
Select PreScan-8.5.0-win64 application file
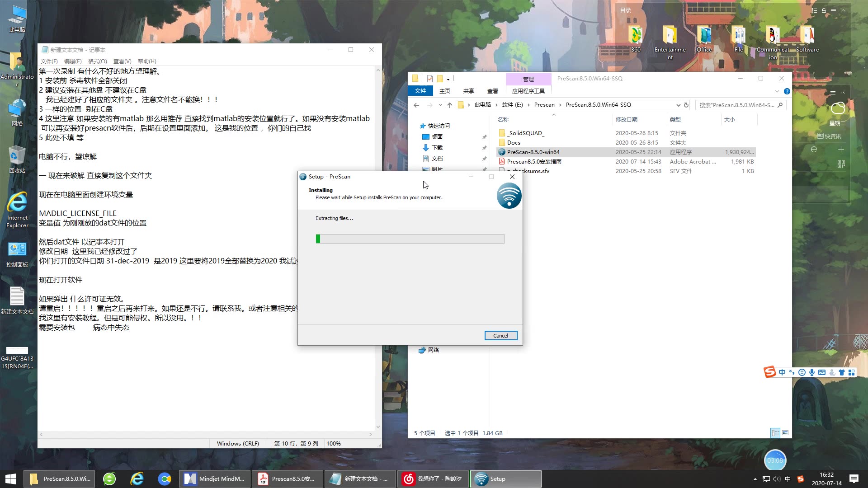(x=626, y=152)
